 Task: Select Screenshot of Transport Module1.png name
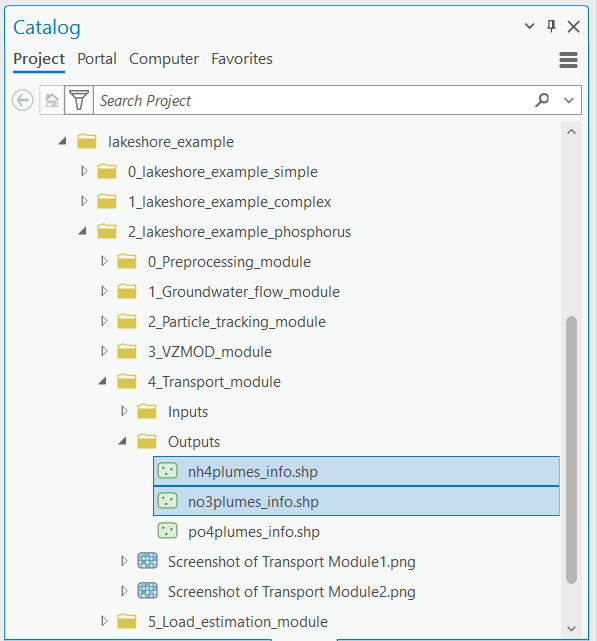tap(292, 562)
